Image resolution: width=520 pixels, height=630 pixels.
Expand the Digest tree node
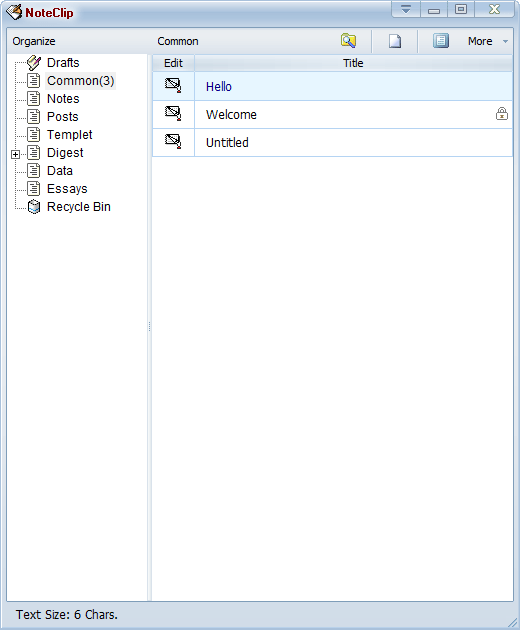(x=15, y=154)
